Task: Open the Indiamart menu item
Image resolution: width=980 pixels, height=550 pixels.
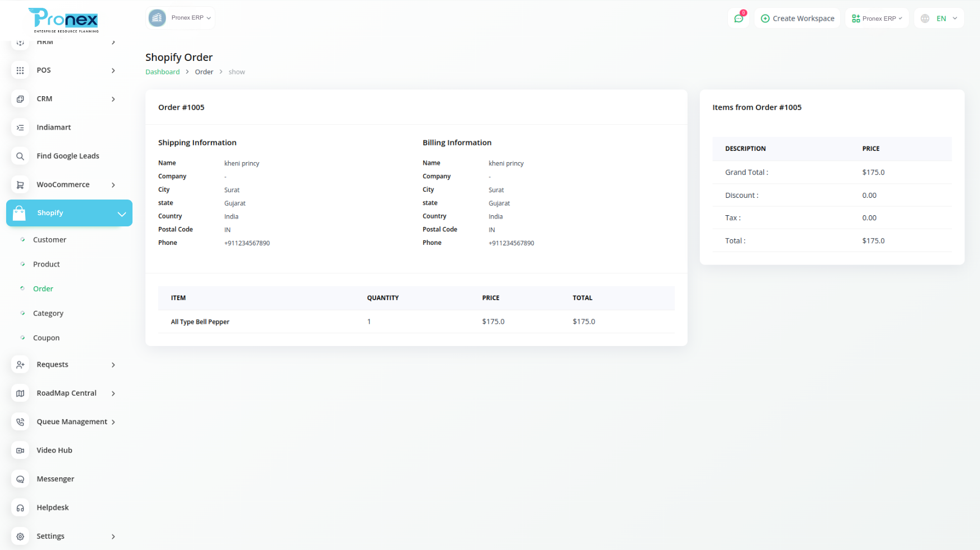Action: coord(54,127)
